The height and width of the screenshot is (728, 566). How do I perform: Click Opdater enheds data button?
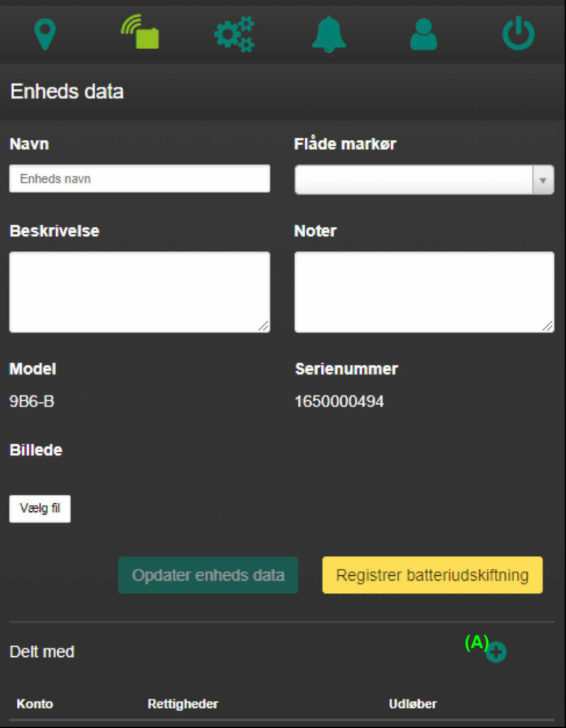click(208, 574)
